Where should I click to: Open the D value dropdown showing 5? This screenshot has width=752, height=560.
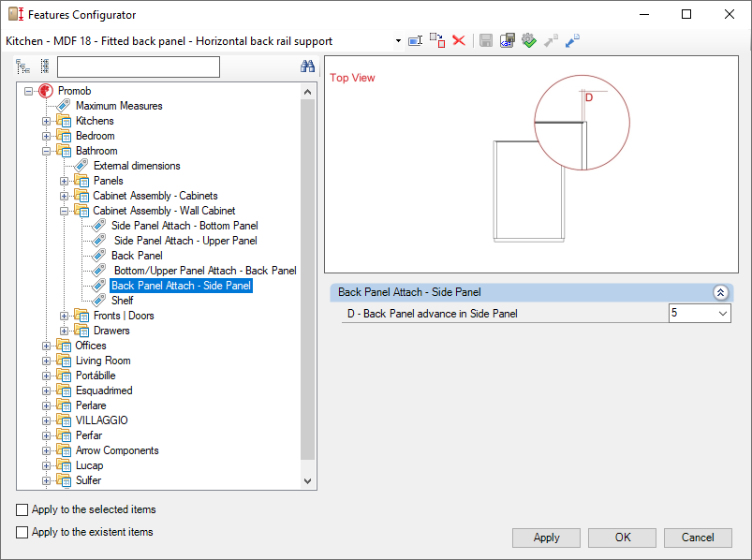point(723,314)
